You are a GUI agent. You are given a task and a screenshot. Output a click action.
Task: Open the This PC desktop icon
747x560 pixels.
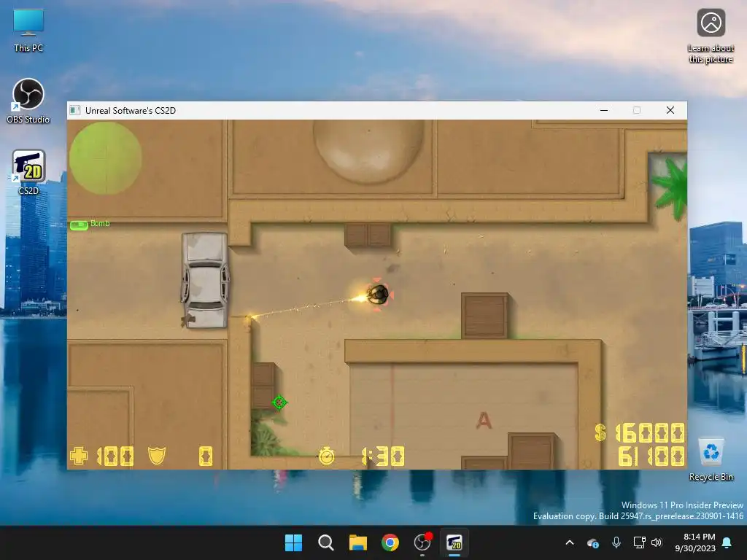pos(28,30)
